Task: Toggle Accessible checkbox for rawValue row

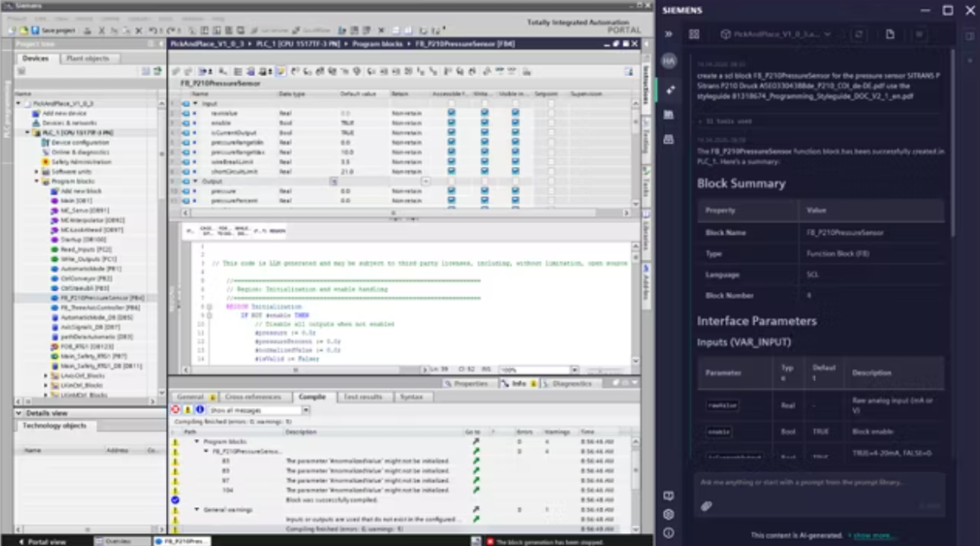Action: point(451,113)
